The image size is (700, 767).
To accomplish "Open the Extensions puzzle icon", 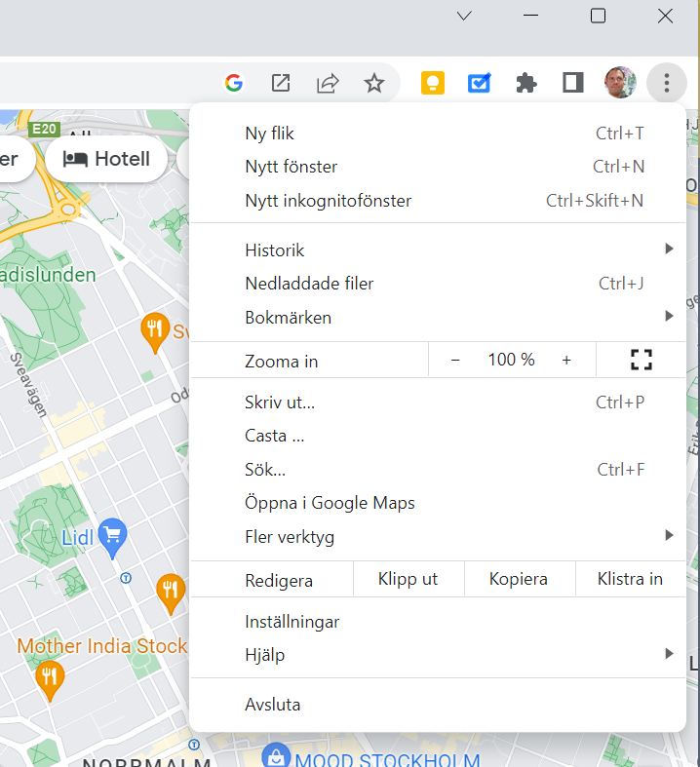I will [x=526, y=84].
